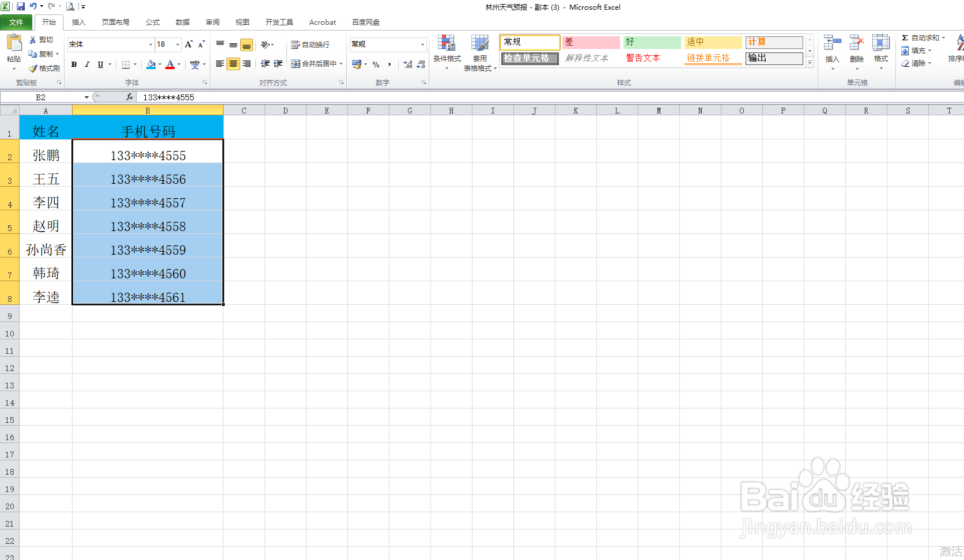Open Format as Table (套用表格格式)
The image size is (964, 560).
click(x=479, y=53)
